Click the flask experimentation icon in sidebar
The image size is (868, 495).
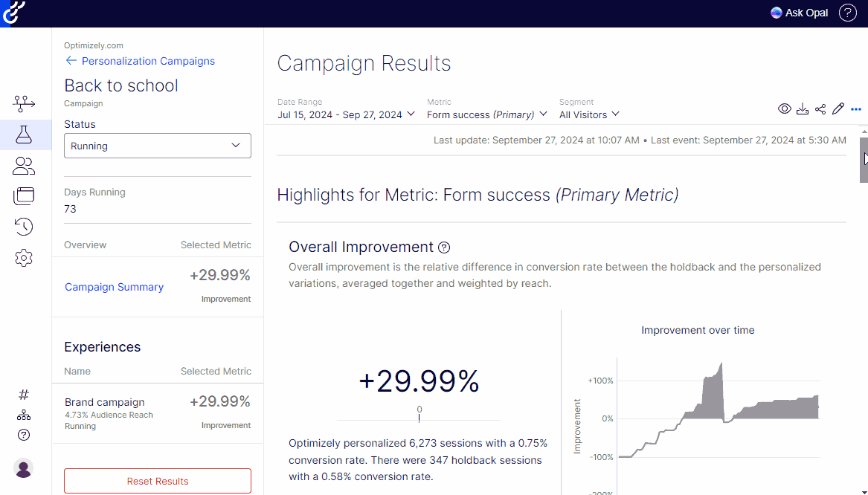tap(24, 135)
